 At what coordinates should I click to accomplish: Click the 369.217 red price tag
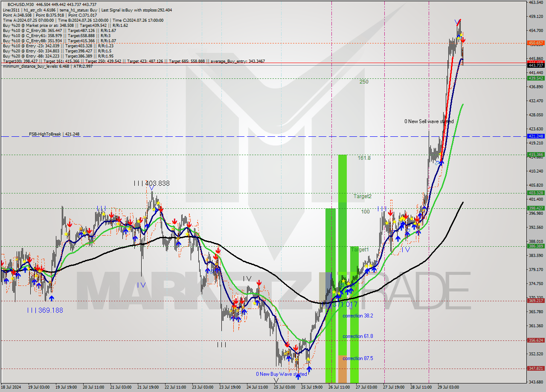click(536, 301)
